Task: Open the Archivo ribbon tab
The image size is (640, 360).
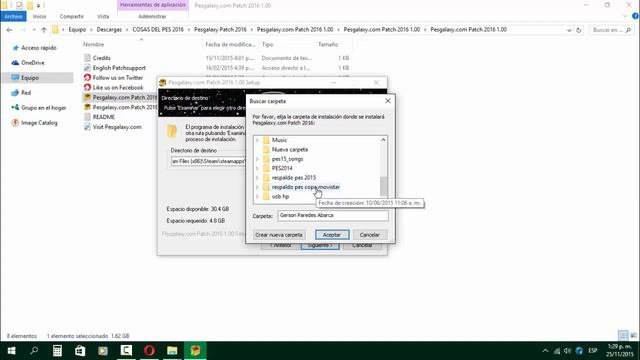Action: point(13,16)
